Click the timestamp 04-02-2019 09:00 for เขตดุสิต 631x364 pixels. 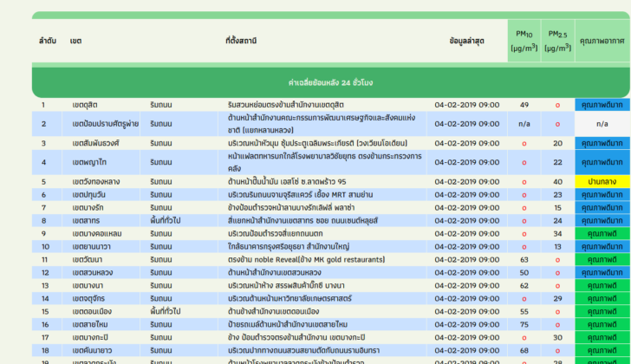pyautogui.click(x=467, y=105)
